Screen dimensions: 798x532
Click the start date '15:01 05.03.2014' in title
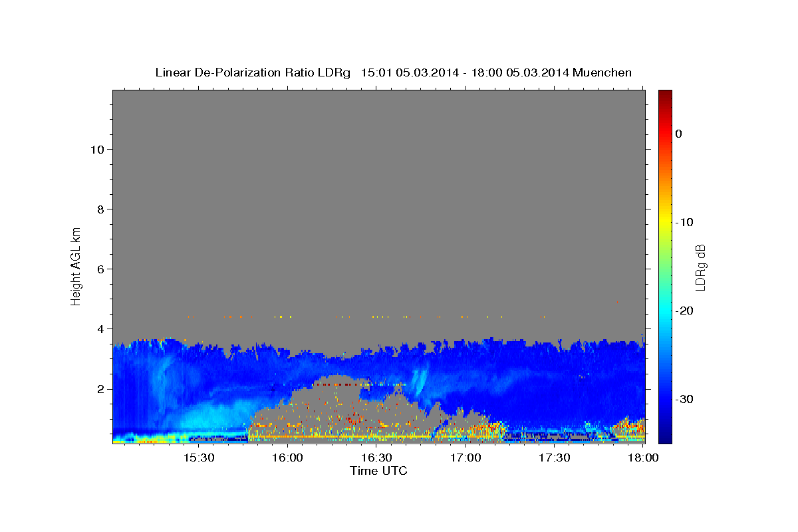point(409,72)
